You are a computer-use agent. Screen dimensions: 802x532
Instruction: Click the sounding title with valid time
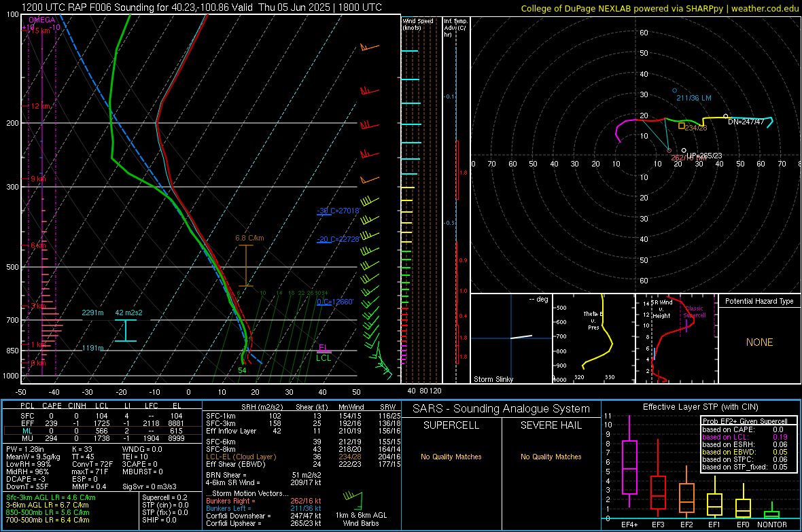click(202, 7)
